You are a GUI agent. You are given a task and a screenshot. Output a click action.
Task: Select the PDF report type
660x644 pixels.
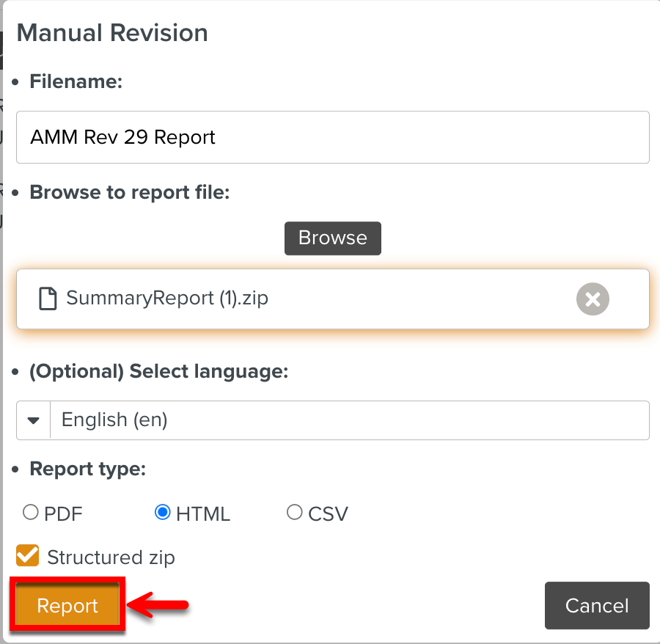click(x=30, y=512)
